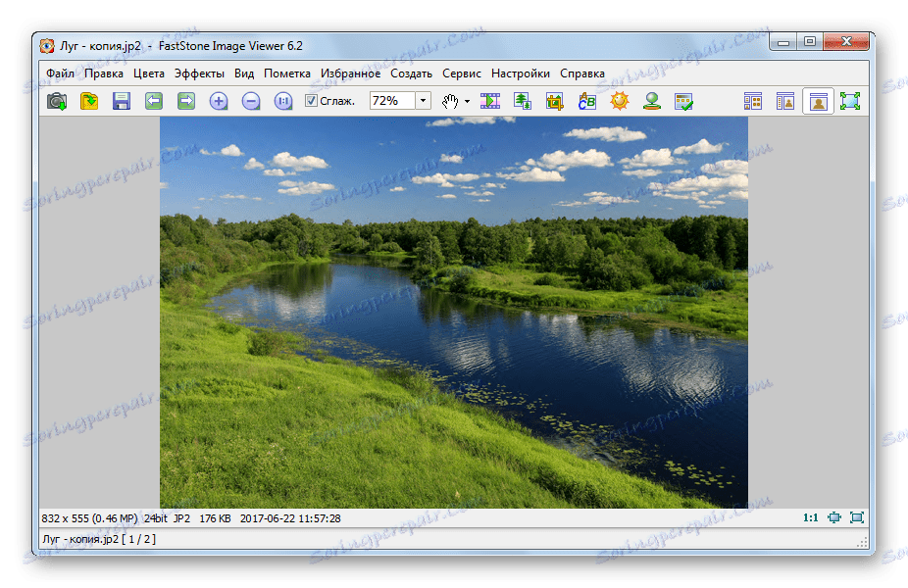Open the Пометка menu

click(x=287, y=73)
